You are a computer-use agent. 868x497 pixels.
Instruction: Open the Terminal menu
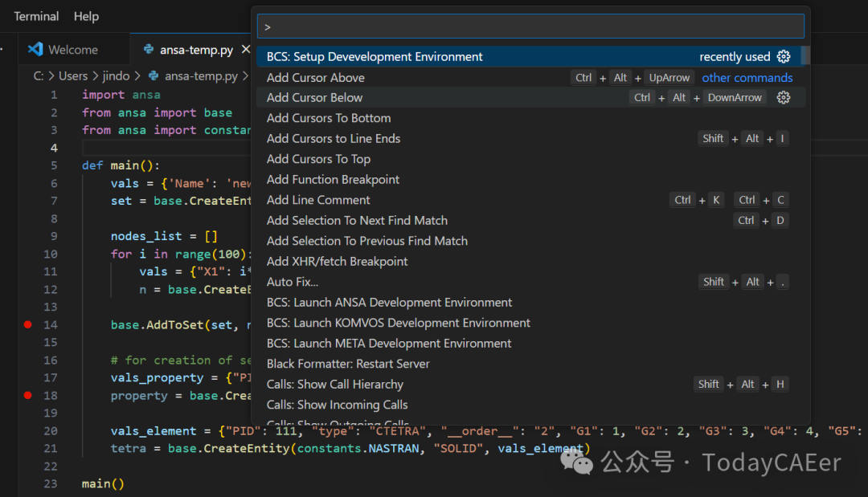pyautogui.click(x=36, y=16)
